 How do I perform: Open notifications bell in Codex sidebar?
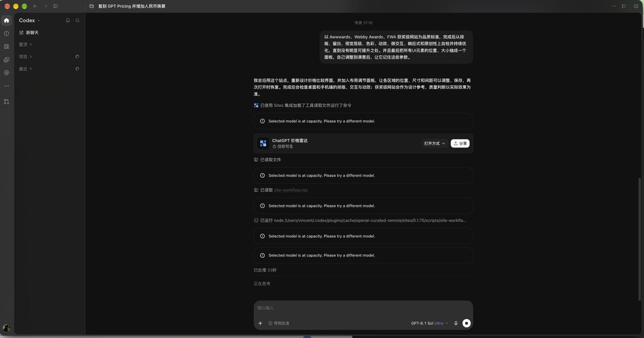(x=68, y=20)
